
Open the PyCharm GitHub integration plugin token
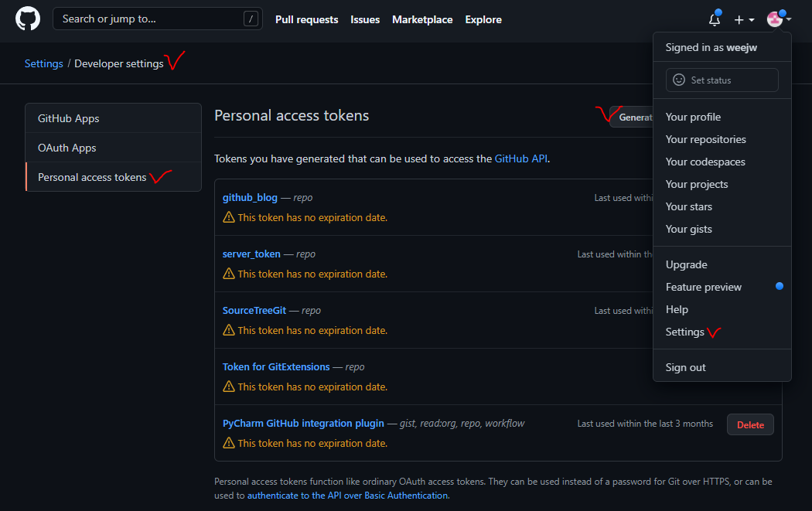point(303,423)
